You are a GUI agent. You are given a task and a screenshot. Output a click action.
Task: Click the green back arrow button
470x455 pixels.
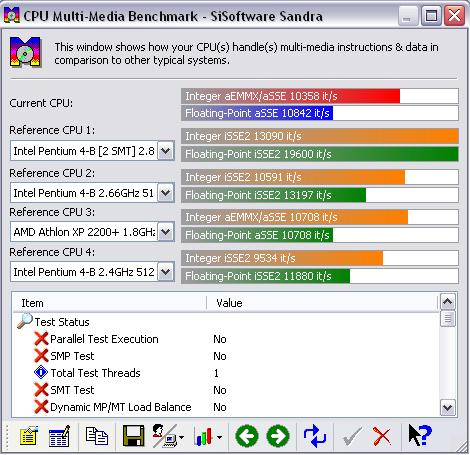[x=246, y=436]
